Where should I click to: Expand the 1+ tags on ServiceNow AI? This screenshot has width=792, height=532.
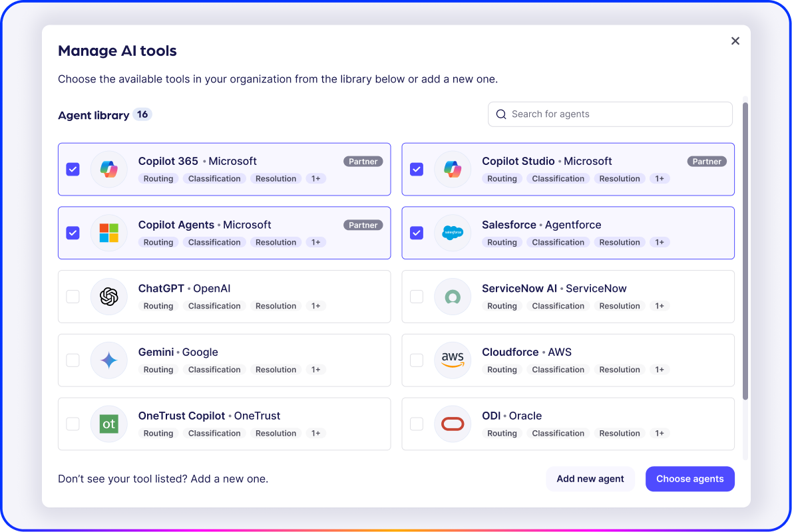[659, 306]
